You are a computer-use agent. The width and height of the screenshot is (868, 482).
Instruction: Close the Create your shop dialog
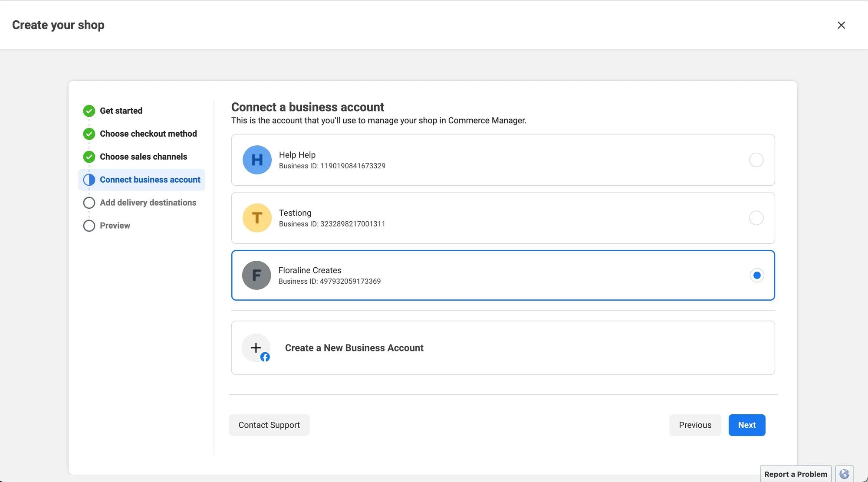pyautogui.click(x=841, y=25)
